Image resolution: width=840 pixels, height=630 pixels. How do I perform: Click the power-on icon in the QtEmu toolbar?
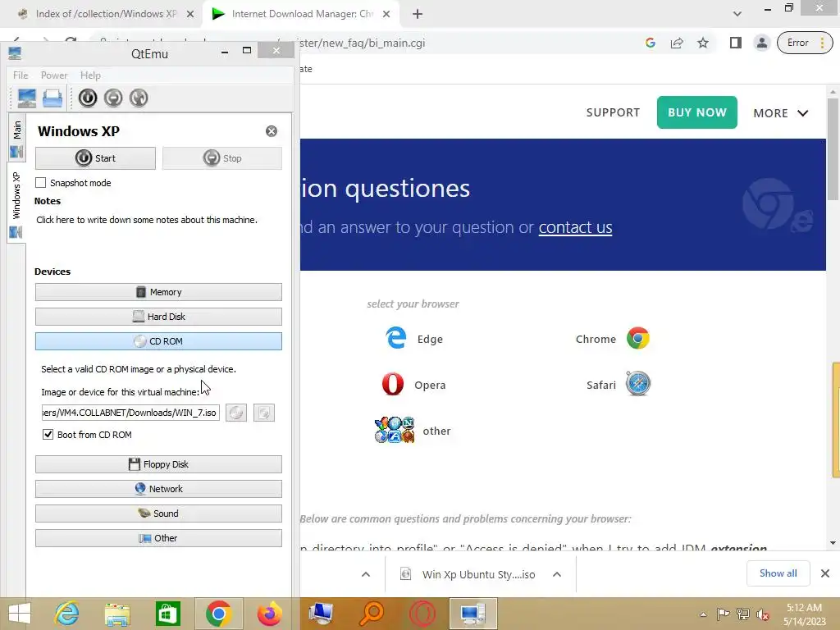[x=88, y=98]
